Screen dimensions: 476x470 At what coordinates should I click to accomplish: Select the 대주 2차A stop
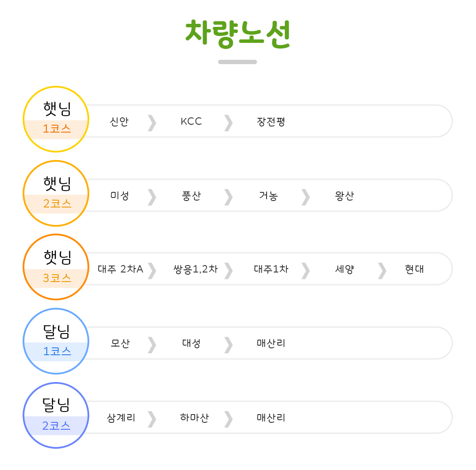click(x=120, y=269)
